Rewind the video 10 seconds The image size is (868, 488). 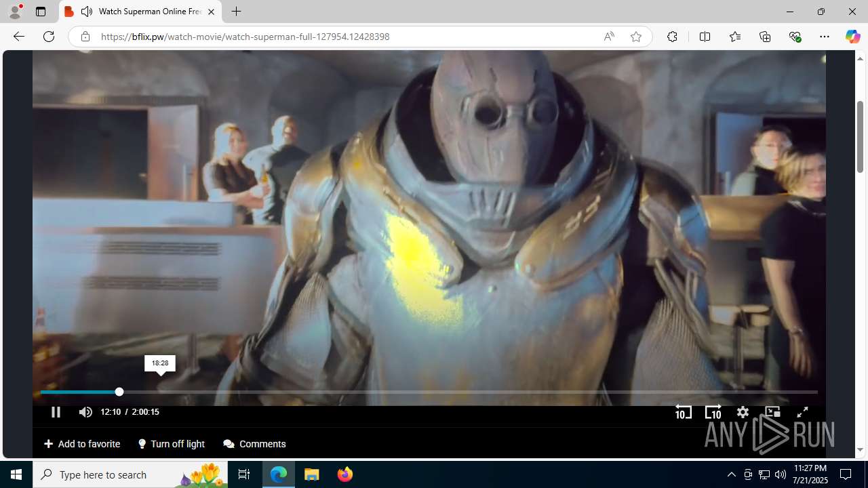click(684, 412)
